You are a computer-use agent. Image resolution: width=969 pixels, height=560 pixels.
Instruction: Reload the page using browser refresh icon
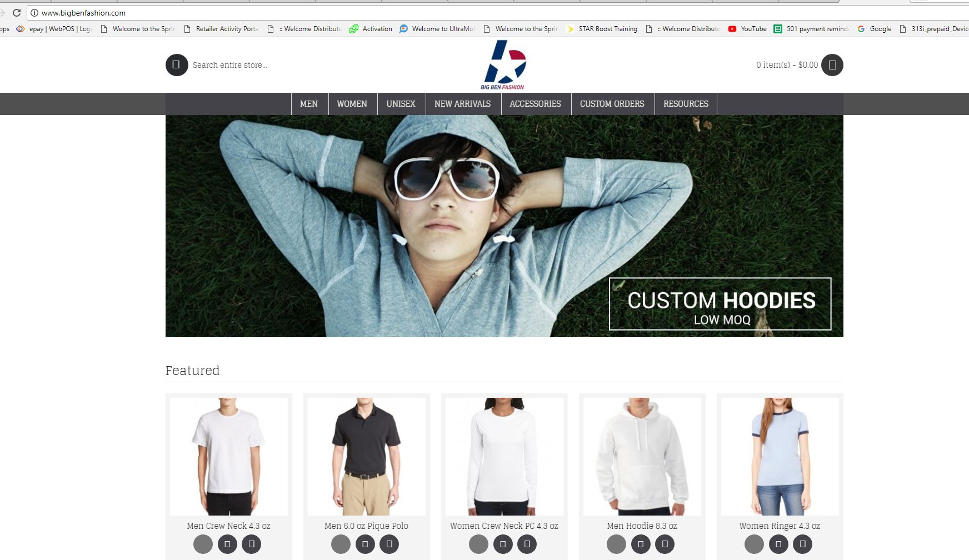(17, 13)
